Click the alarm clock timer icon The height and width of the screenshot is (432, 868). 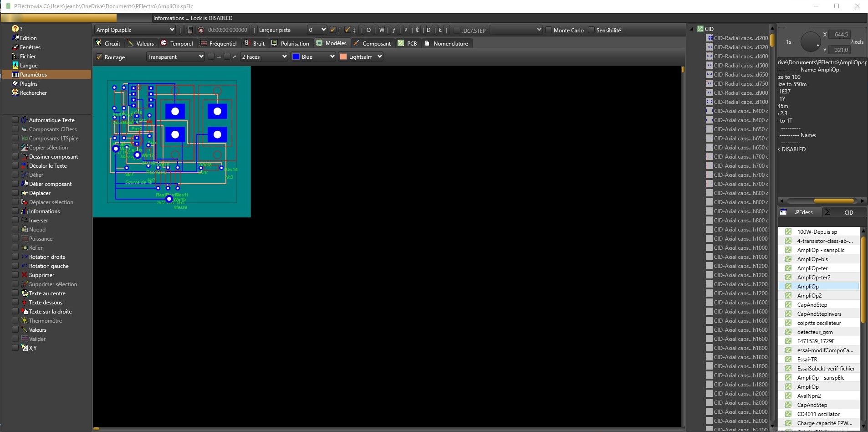pos(201,30)
